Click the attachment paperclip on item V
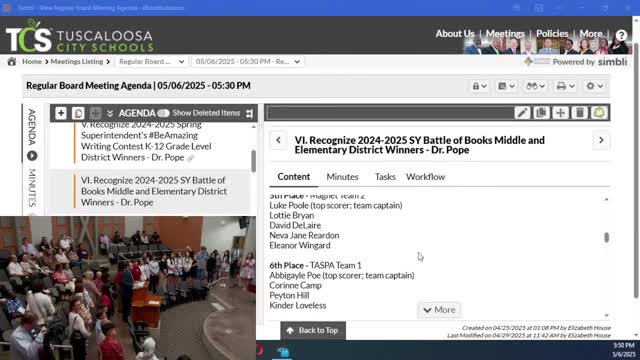Image resolution: width=640 pixels, height=360 pixels. [x=191, y=158]
